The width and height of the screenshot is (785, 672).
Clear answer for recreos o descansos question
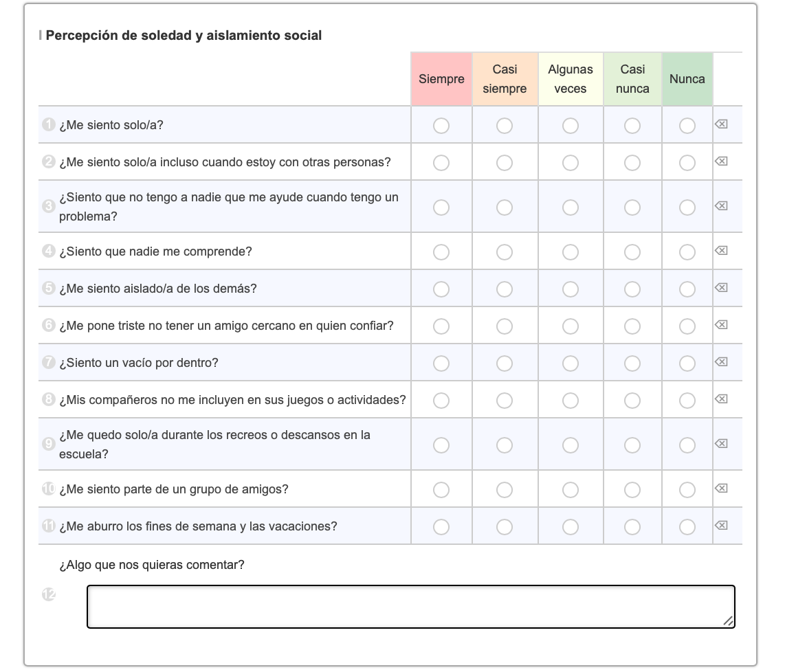pos(721,444)
